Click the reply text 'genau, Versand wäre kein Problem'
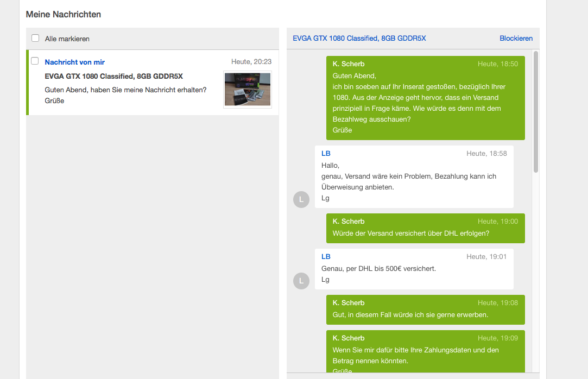 coord(375,176)
